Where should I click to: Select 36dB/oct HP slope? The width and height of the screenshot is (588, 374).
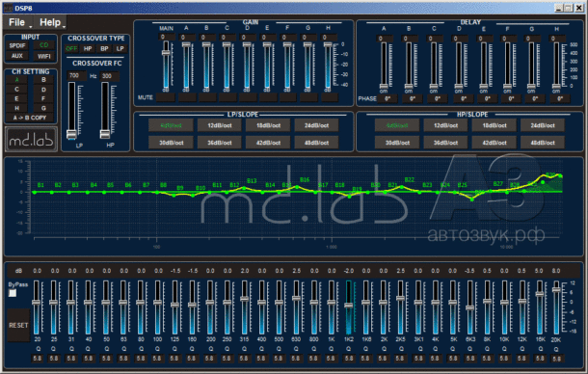point(445,143)
